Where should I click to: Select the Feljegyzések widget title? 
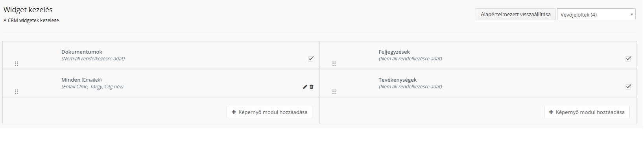click(394, 52)
